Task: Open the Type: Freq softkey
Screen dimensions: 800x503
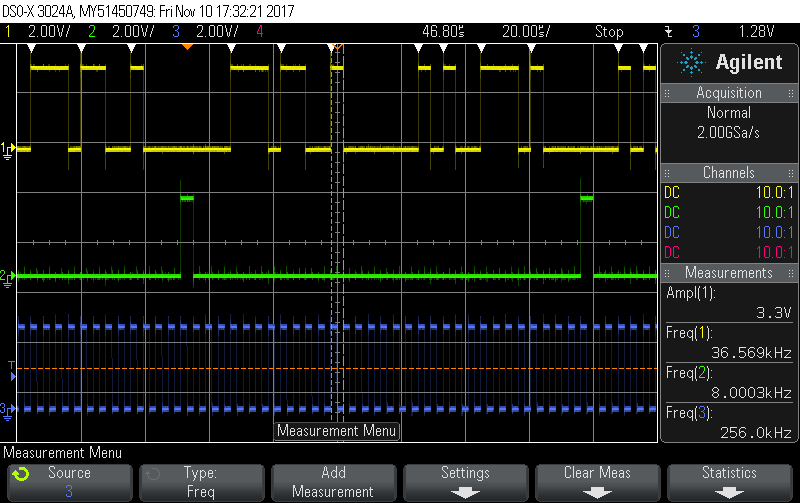Action: [x=201, y=483]
